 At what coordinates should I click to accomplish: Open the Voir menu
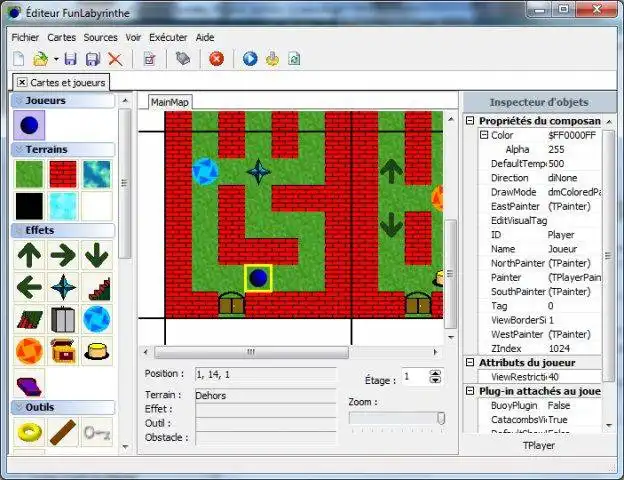pos(133,37)
